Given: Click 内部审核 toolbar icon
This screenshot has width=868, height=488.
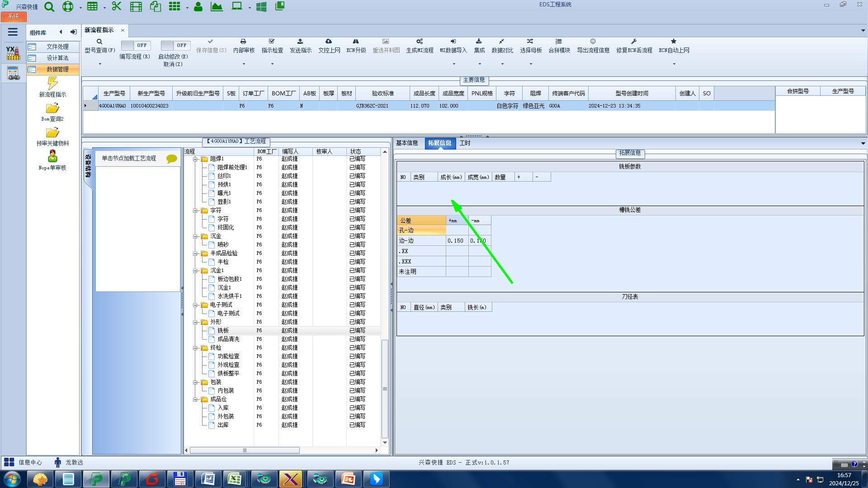Looking at the screenshot, I should (x=244, y=45).
